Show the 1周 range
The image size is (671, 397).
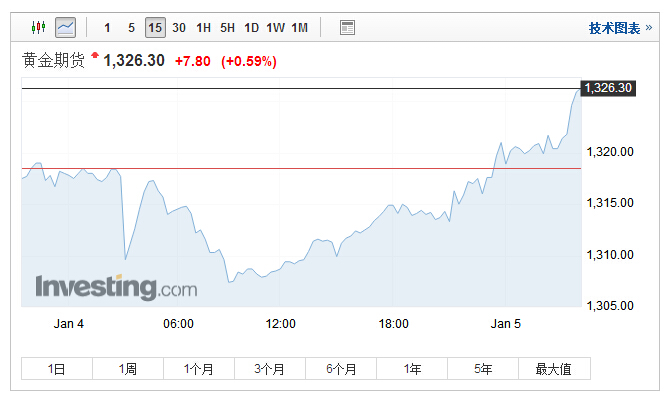point(128,369)
